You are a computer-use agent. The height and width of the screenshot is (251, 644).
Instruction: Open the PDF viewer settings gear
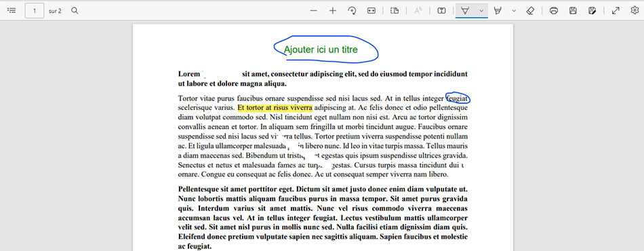(x=635, y=11)
